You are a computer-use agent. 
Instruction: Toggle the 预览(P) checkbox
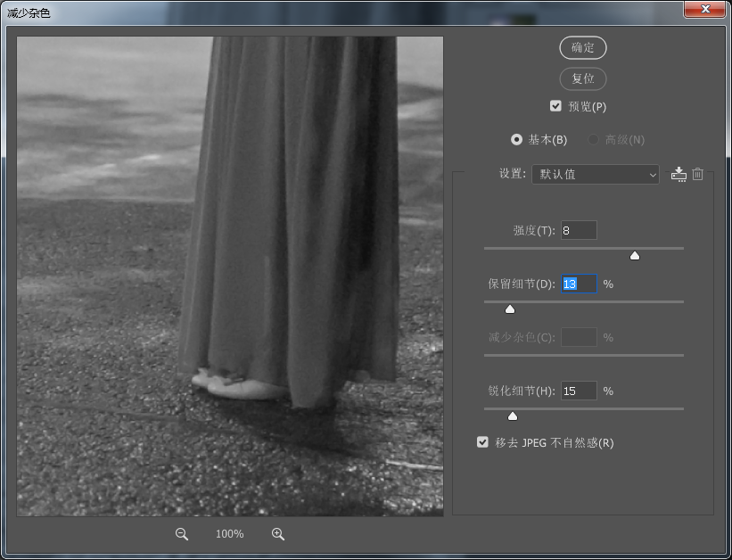(555, 106)
